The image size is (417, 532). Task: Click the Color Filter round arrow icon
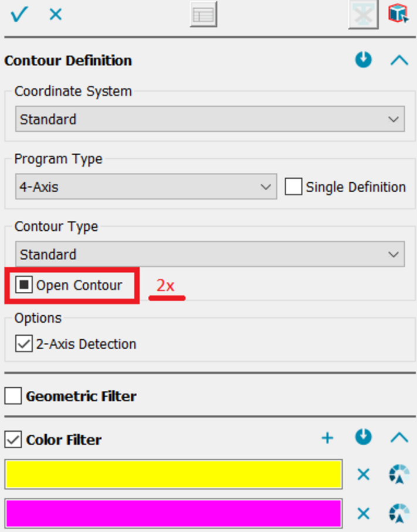(x=364, y=438)
